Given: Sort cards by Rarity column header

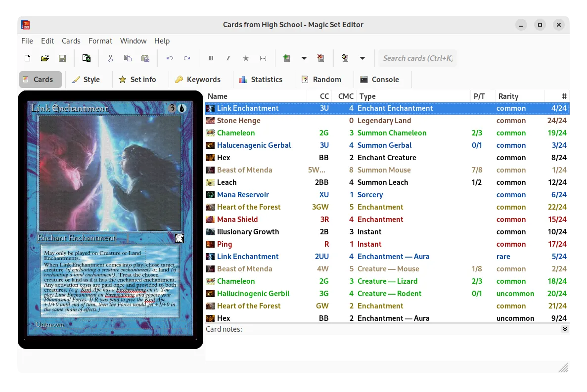Looking at the screenshot, I should [520, 96].
